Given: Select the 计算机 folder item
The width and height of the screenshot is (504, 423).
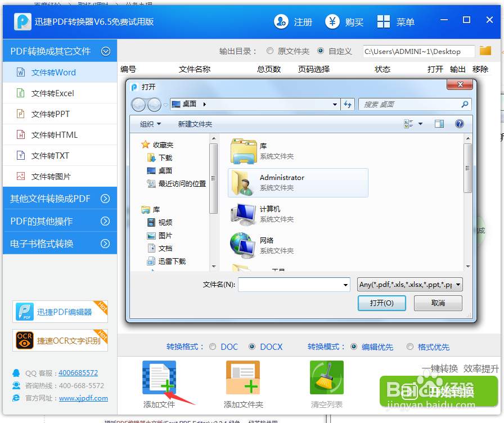Looking at the screenshot, I should [298, 214].
